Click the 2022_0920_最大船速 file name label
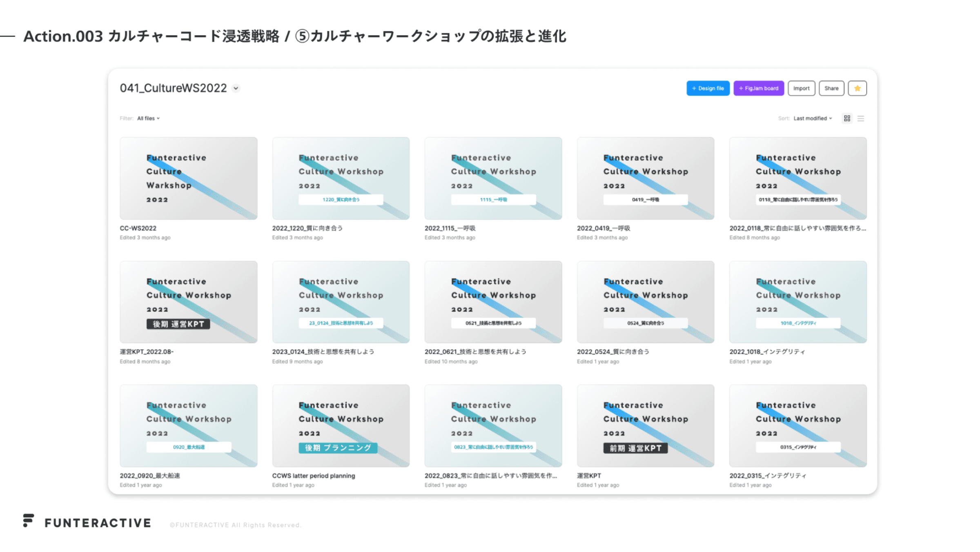Image resolution: width=980 pixels, height=552 pixels. click(149, 476)
